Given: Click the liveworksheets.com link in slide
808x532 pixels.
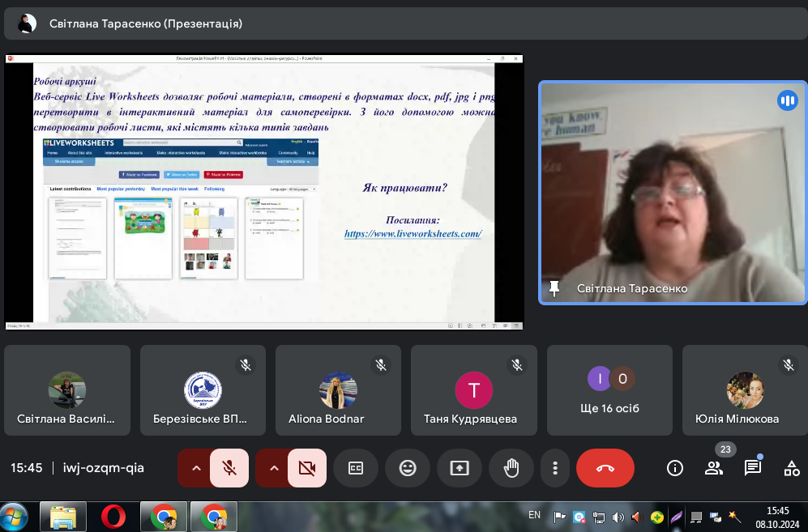Looking at the screenshot, I should 413,233.
